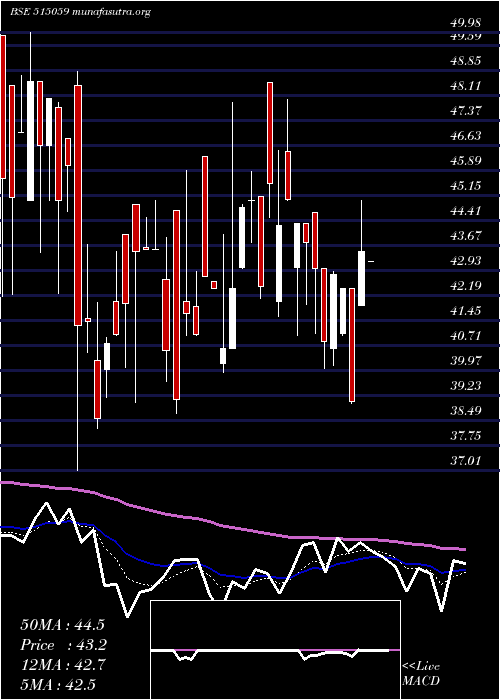Screen dimensions: 500x700
Task: Click the 40.71 price axis label
Action: click(467, 336)
